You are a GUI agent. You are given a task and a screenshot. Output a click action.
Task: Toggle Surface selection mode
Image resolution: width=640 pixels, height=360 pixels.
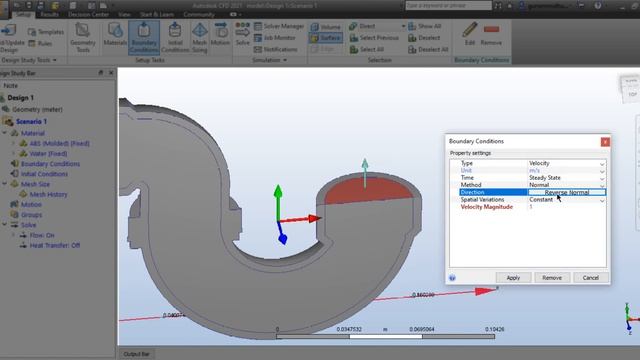pyautogui.click(x=326, y=38)
